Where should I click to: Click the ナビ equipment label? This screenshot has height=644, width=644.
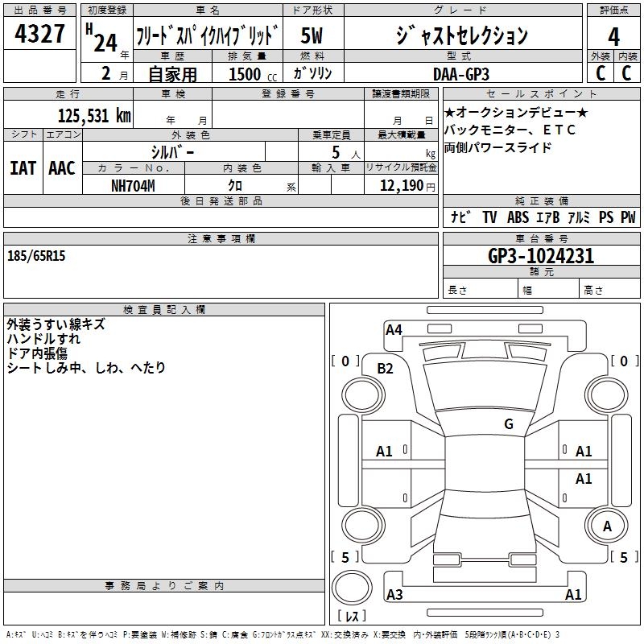point(460,217)
